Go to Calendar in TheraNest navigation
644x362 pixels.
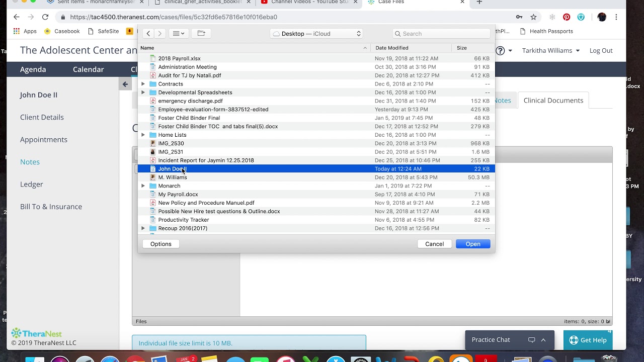[x=89, y=69]
